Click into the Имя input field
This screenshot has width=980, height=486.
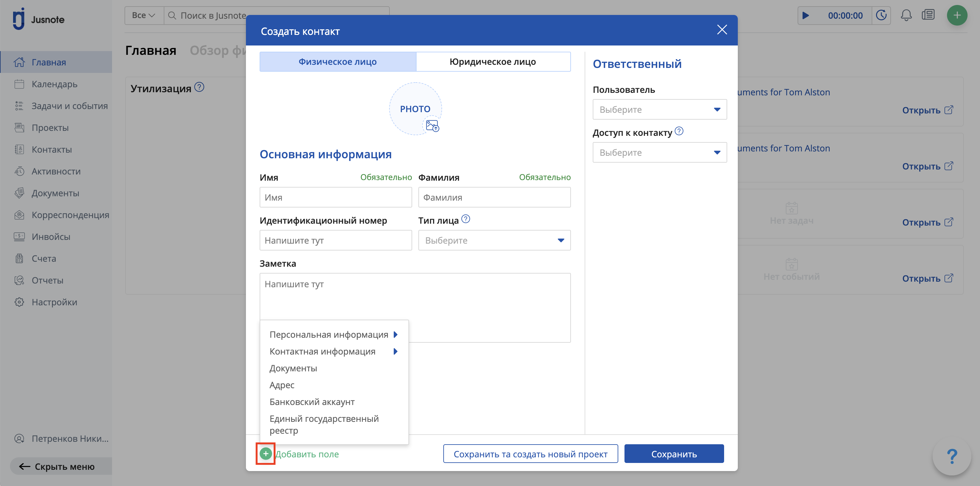pos(335,198)
